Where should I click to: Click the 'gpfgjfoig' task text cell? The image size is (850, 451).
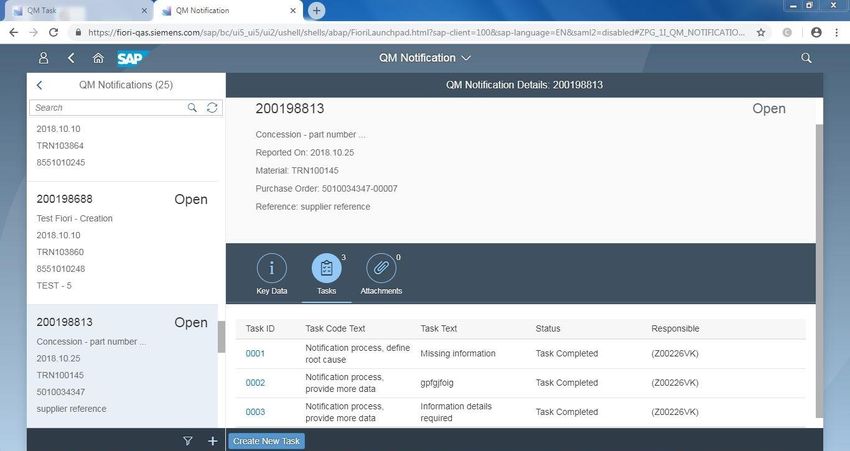pyautogui.click(x=437, y=383)
